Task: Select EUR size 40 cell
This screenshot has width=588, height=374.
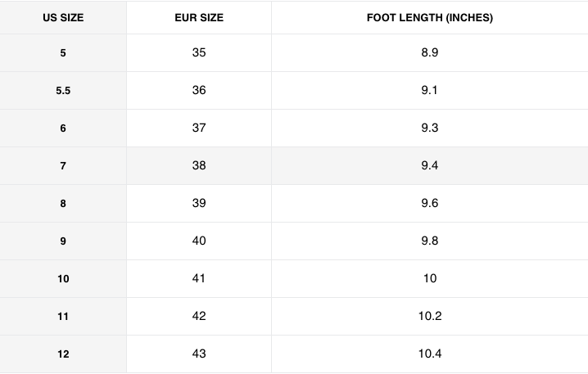Action: coord(199,241)
